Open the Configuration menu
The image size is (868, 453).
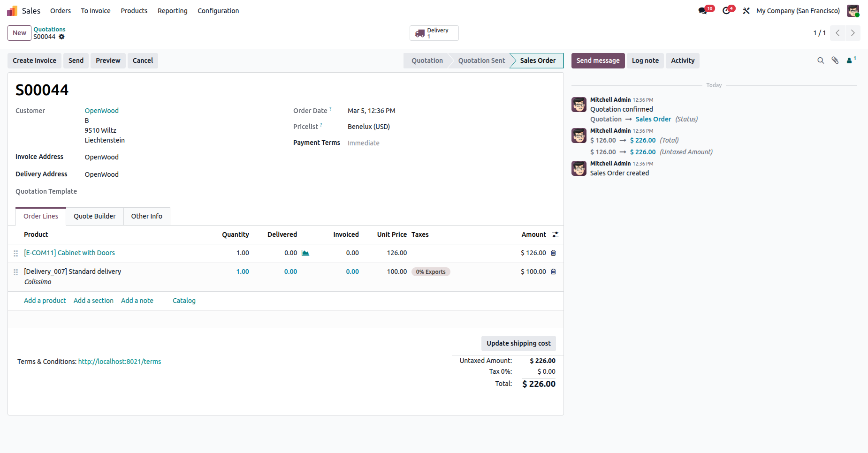pos(218,11)
